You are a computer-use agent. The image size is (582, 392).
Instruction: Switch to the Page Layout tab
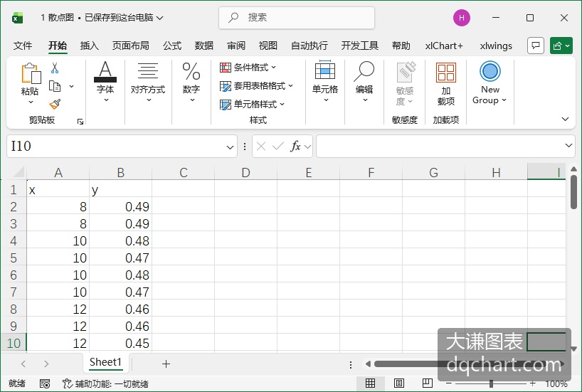pyautogui.click(x=131, y=46)
